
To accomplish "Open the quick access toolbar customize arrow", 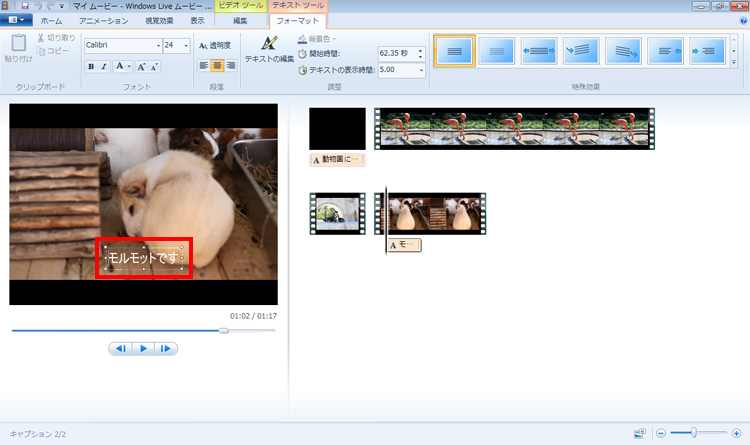I will coord(62,7).
